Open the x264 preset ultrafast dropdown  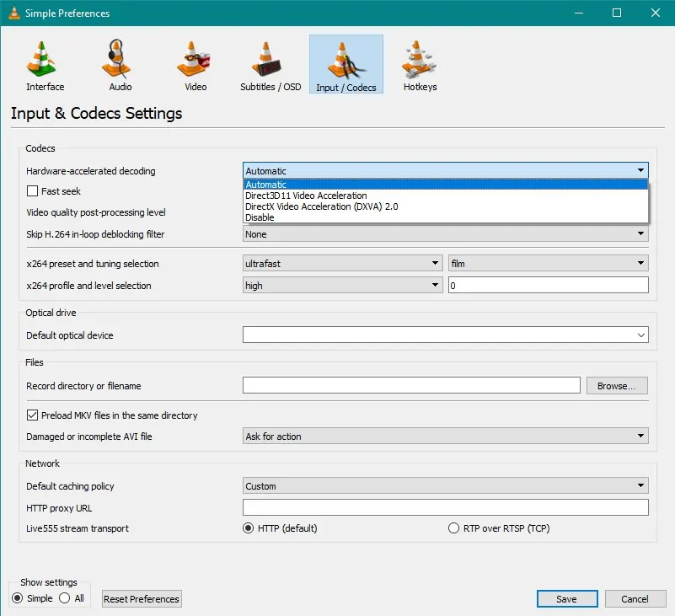pyautogui.click(x=343, y=263)
